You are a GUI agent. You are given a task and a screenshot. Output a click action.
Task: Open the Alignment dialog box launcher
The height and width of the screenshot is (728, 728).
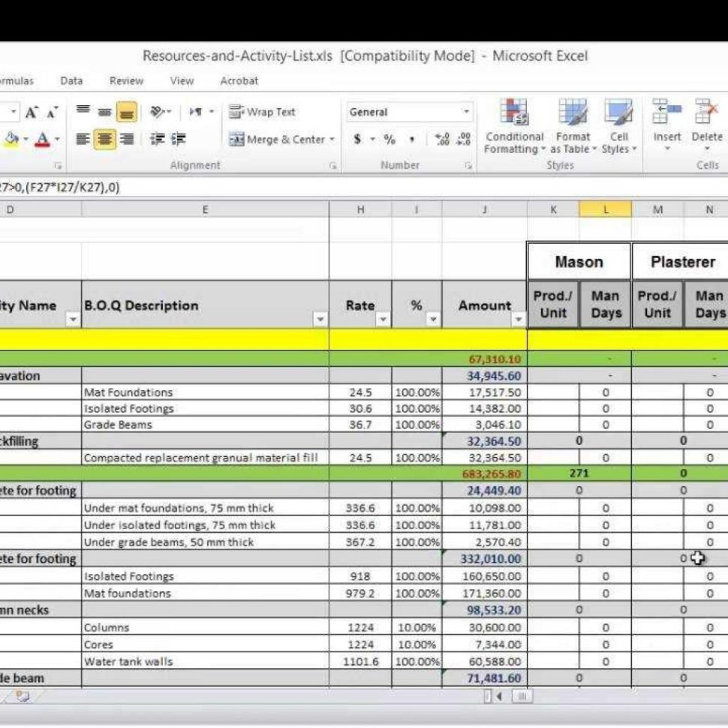click(332, 164)
